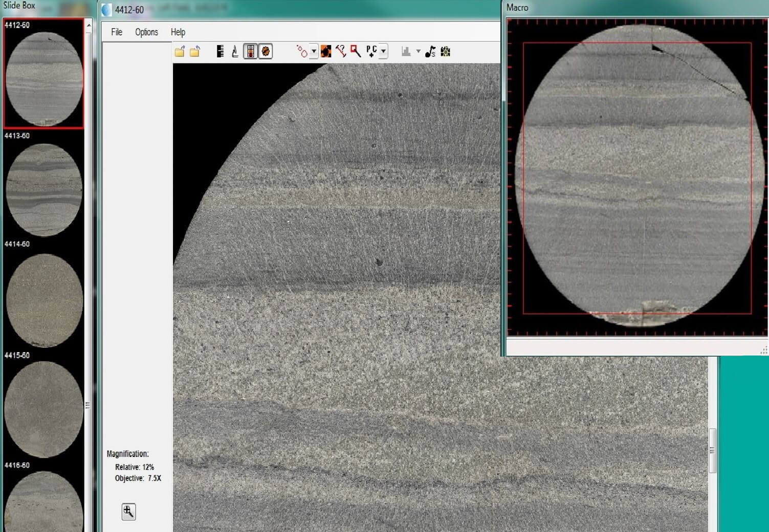
Task: Click the gear-like settings icon in toolbar
Action: pyautogui.click(x=446, y=52)
